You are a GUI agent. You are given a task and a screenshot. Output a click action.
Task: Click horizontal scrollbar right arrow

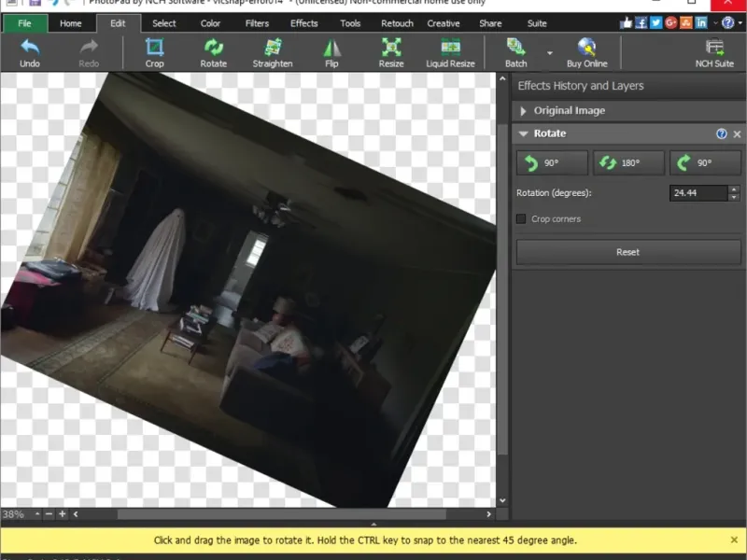point(488,514)
